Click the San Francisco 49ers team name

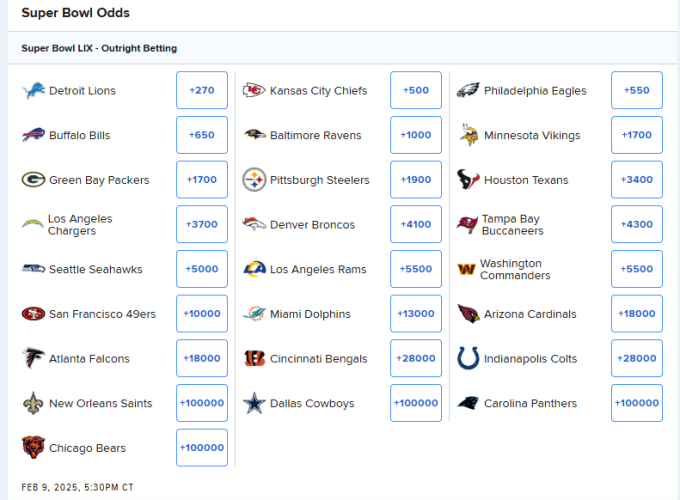[x=102, y=314]
